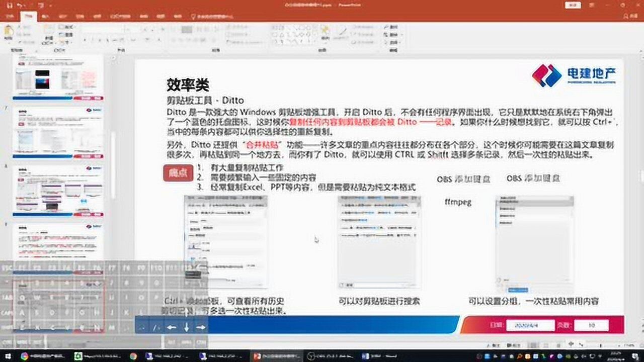Pick the Font Color swatch
The height and width of the screenshot is (362, 644).
click(x=158, y=40)
